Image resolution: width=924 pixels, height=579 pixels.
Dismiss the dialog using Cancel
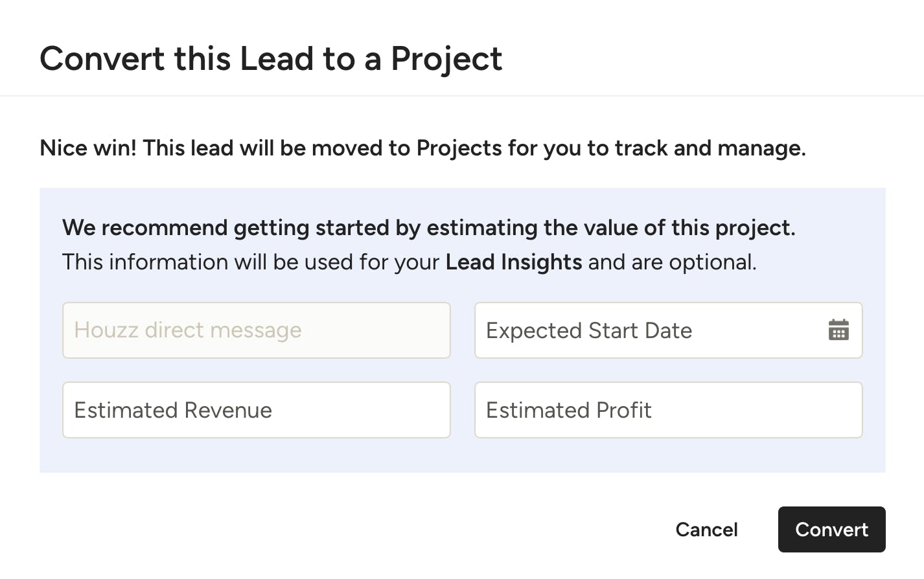(x=706, y=529)
